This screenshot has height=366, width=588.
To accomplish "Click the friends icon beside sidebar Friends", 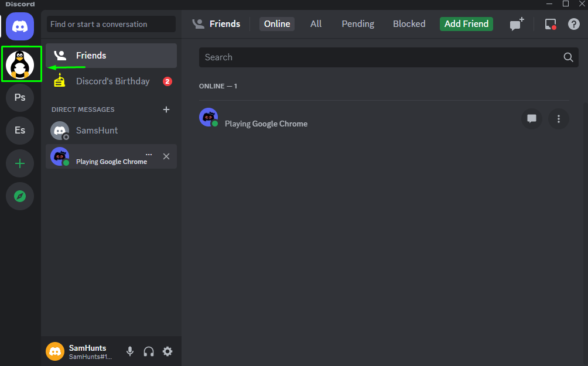I will [x=60, y=56].
